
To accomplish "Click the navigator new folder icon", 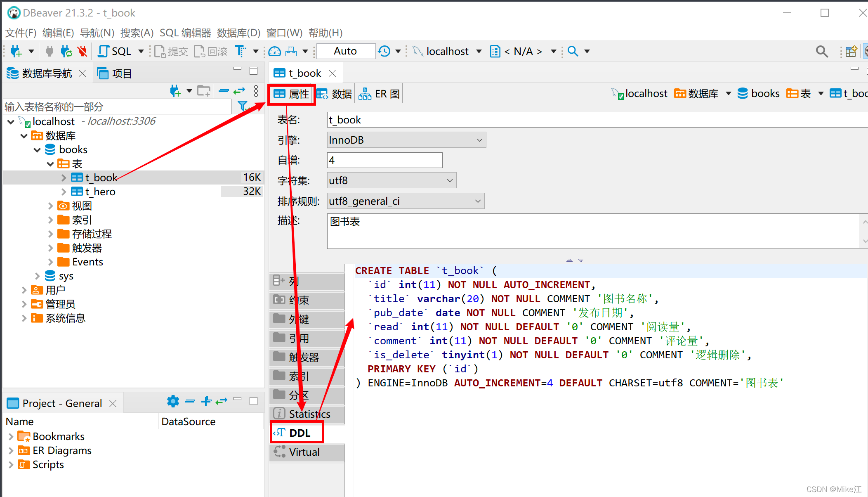I will 204,91.
